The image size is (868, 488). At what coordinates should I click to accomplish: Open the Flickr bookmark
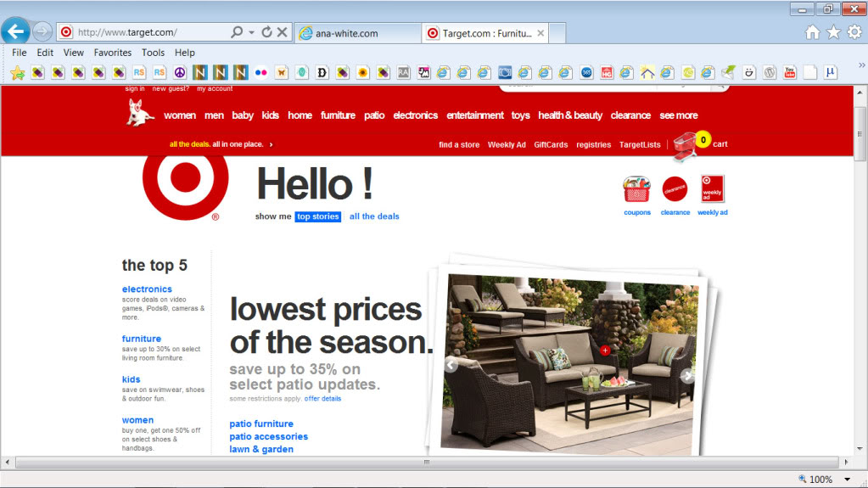(x=260, y=72)
